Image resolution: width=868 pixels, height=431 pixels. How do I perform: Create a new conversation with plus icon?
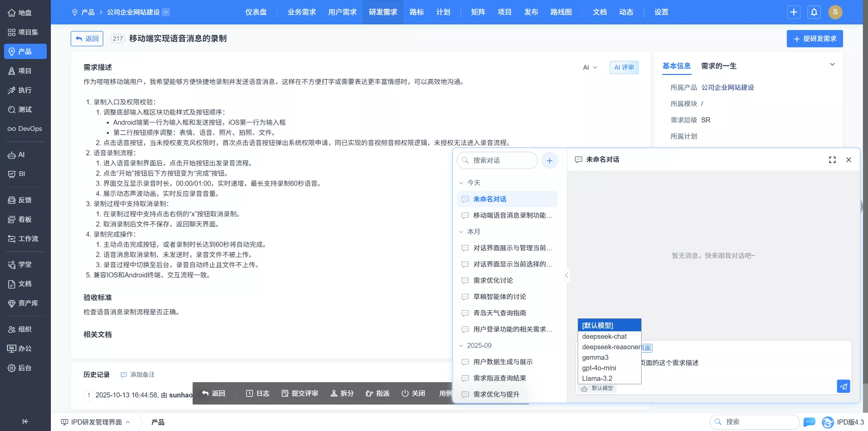549,160
